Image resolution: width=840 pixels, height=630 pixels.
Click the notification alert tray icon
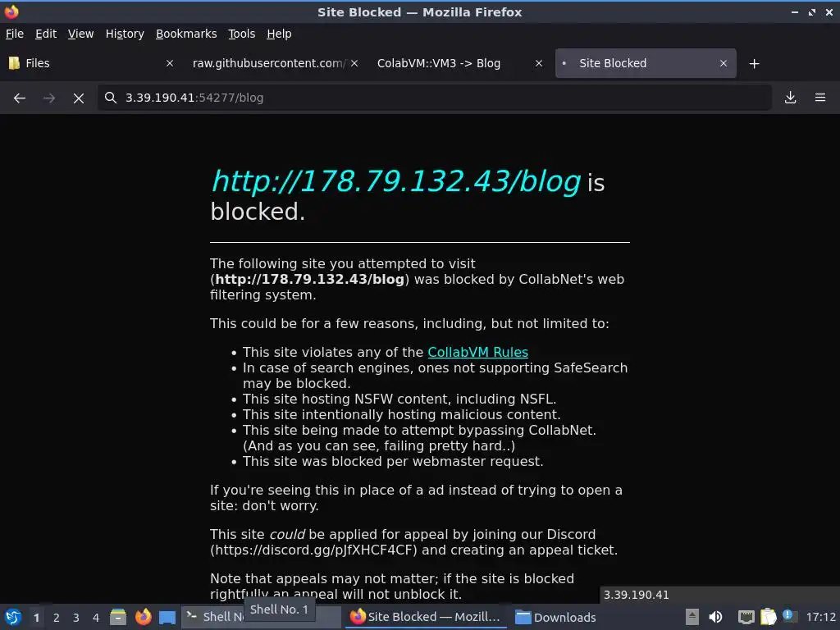[788, 616]
